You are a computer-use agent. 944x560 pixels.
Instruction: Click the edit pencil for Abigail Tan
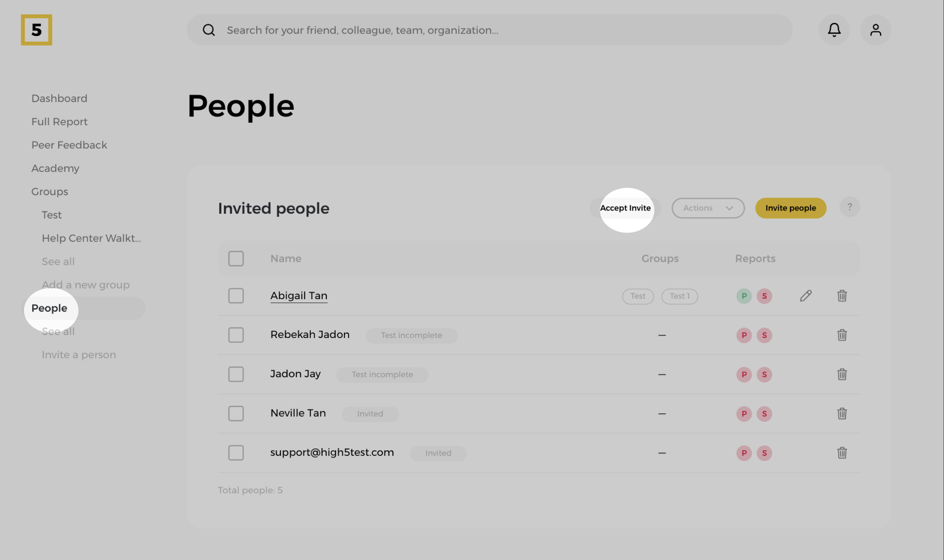pyautogui.click(x=805, y=296)
